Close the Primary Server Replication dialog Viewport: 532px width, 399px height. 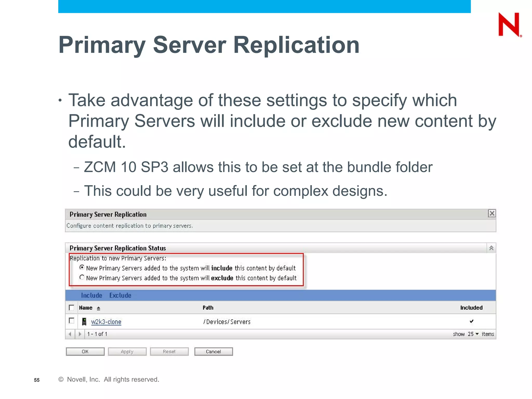(x=491, y=214)
